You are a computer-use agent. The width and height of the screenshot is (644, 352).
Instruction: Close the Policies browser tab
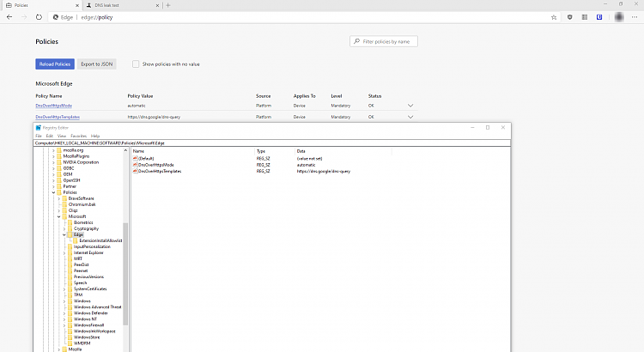tap(77, 5)
